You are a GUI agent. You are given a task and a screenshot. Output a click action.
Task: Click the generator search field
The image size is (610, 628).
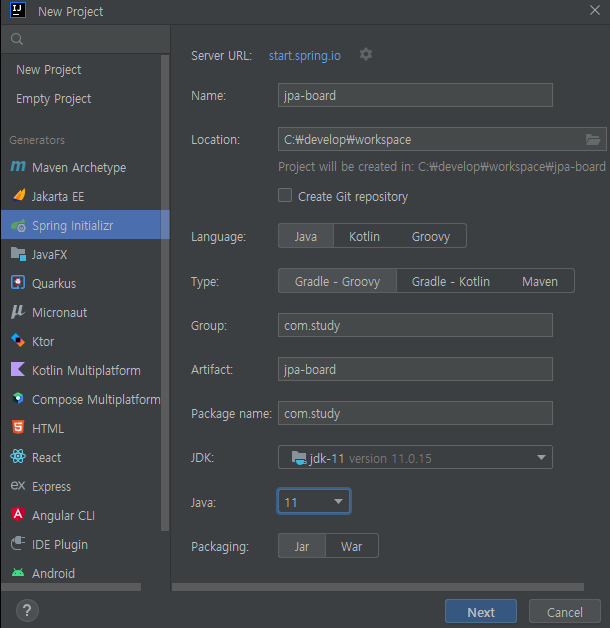tap(85, 39)
